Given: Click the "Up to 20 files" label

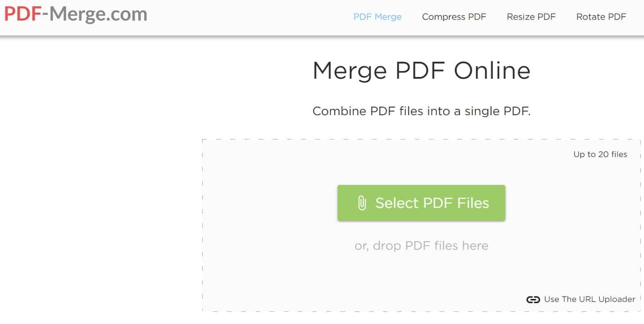Looking at the screenshot, I should coord(600,154).
